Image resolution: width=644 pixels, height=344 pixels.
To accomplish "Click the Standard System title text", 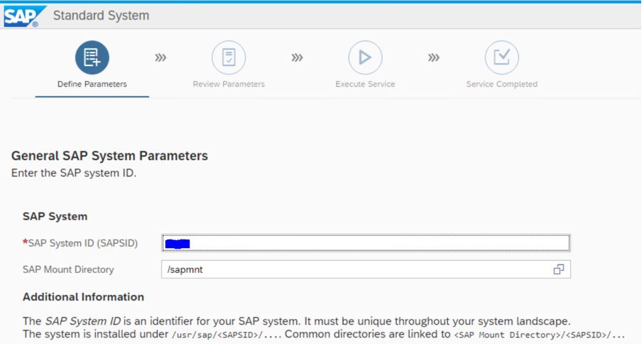I will (x=101, y=16).
